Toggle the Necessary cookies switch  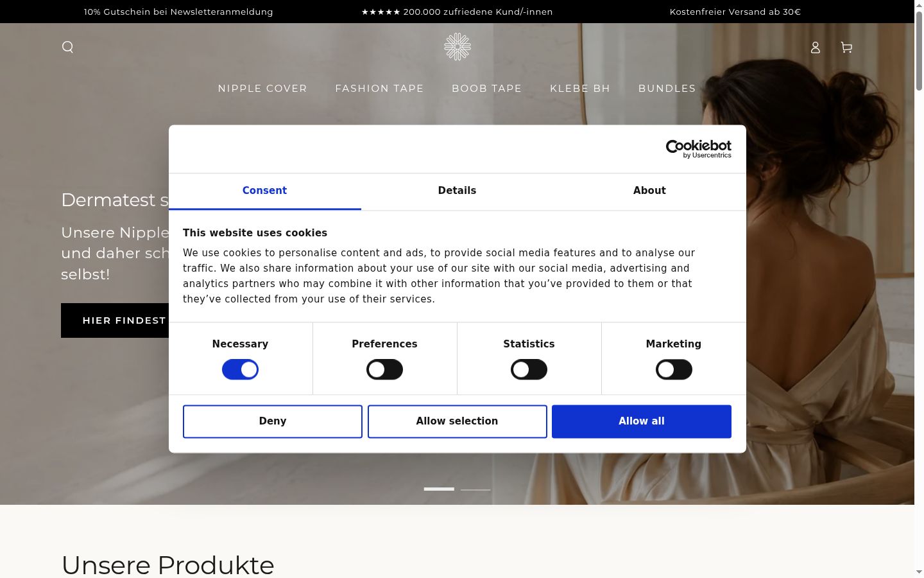pos(240,369)
